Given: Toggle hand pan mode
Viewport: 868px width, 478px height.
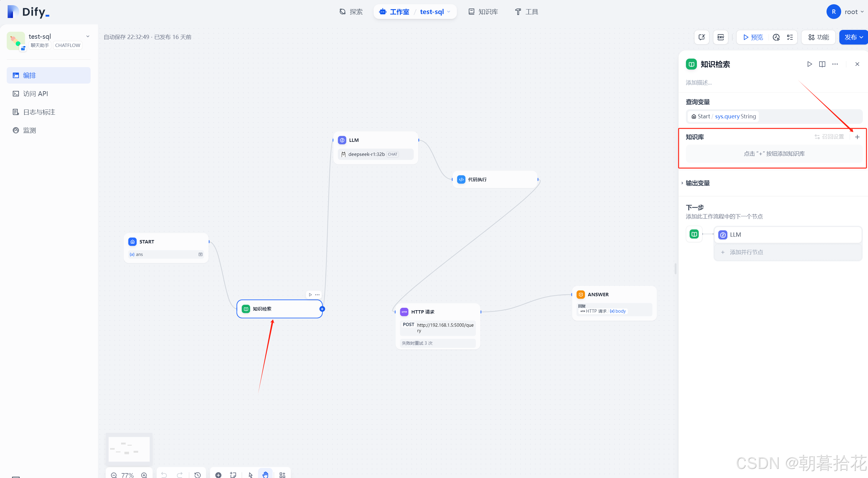Looking at the screenshot, I should point(265,475).
